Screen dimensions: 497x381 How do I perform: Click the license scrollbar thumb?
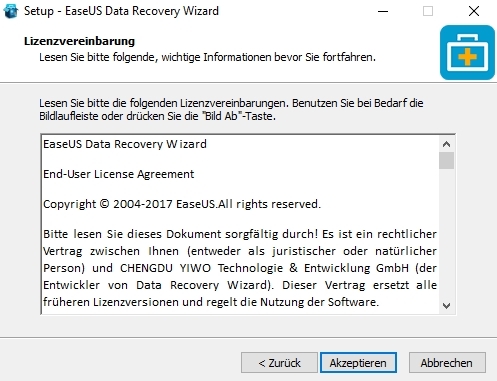click(446, 161)
